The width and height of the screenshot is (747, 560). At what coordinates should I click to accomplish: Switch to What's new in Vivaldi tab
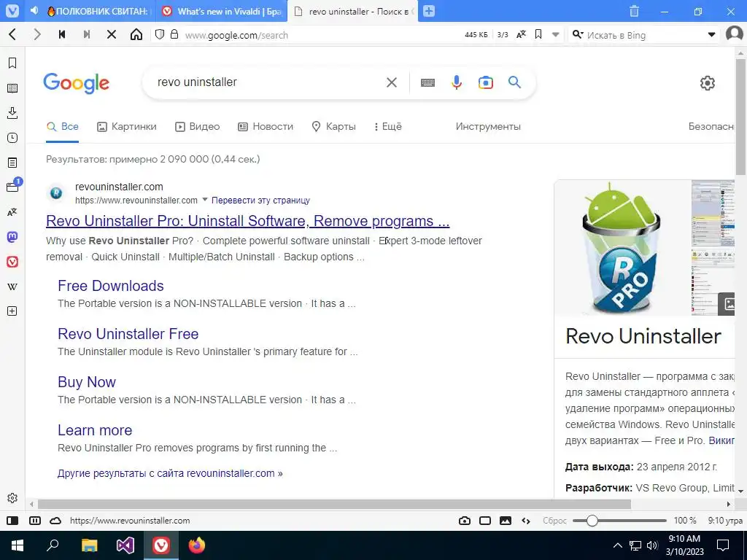[x=222, y=11]
